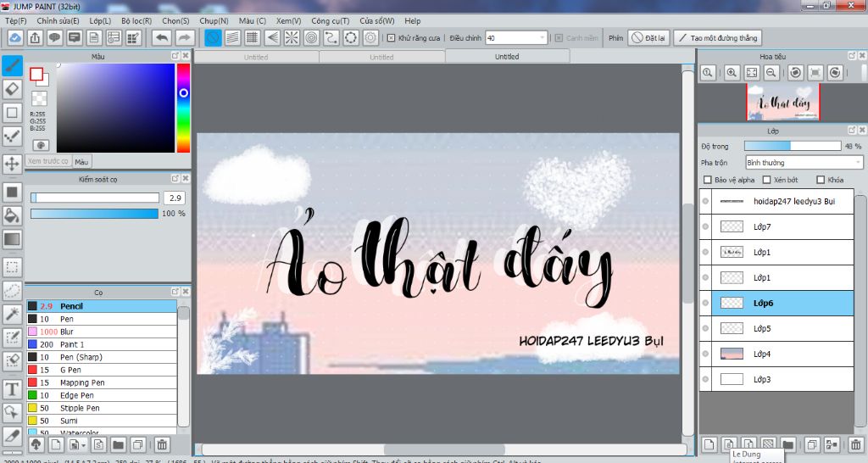Open the Tệp(F) menu

pyautogui.click(x=16, y=21)
